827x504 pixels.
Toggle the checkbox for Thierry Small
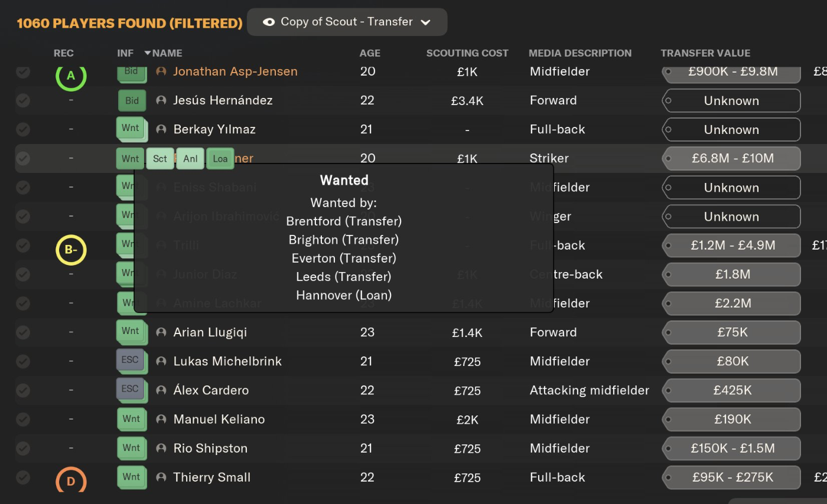pos(23,477)
